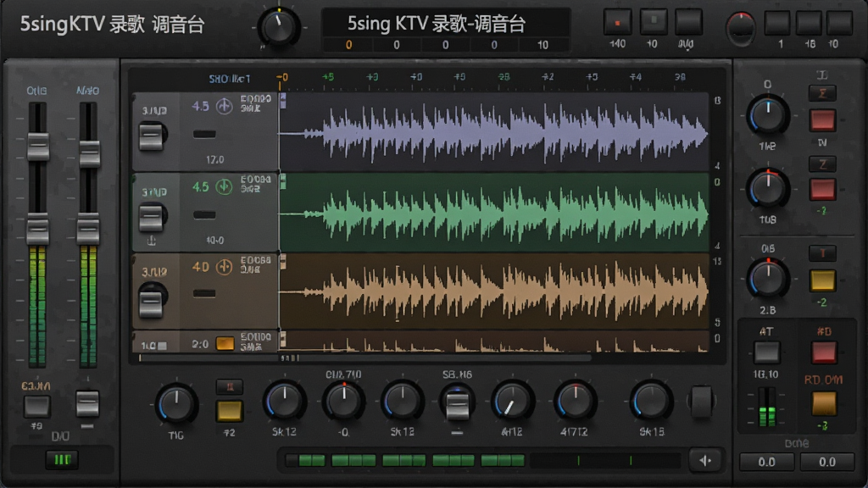Click the square button labeled 1 at top right
Viewport: 868px width, 488px height.
point(778,23)
